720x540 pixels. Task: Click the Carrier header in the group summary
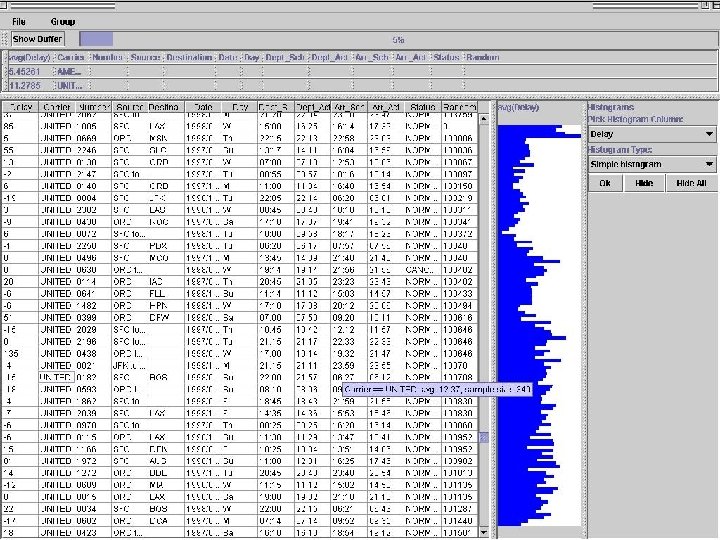point(71,57)
